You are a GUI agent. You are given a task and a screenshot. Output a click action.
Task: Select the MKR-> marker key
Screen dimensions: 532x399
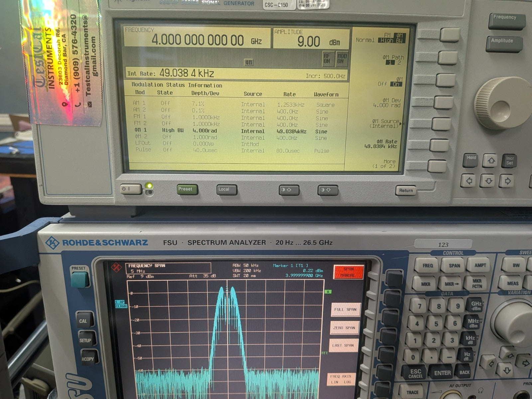coord(452,284)
